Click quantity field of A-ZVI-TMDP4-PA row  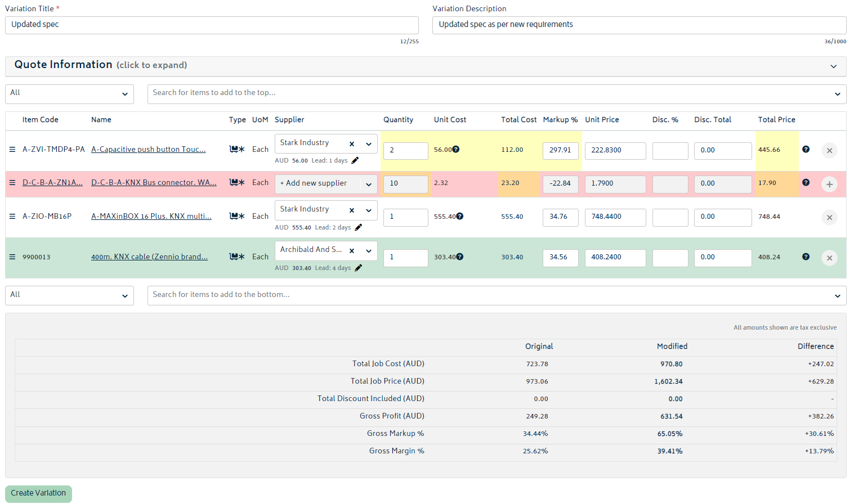405,151
